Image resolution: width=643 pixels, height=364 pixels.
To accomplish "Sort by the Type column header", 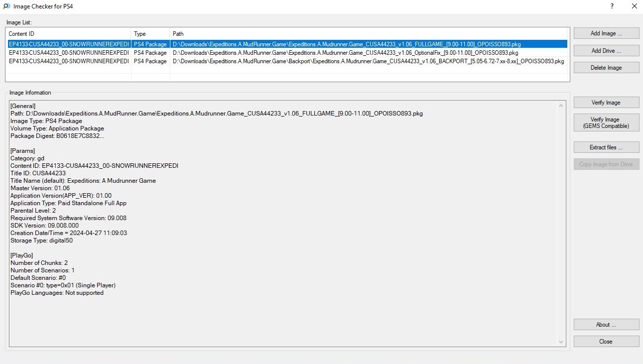I will [151, 34].
